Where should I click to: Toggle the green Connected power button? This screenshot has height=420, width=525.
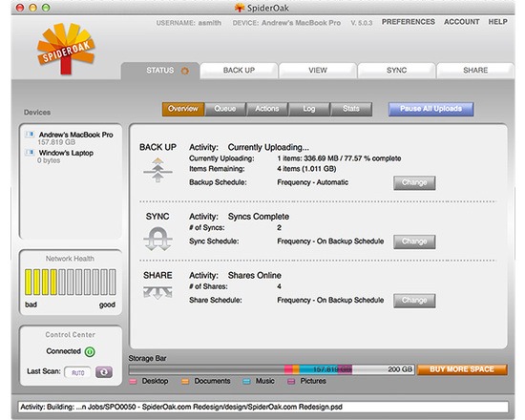coord(90,351)
